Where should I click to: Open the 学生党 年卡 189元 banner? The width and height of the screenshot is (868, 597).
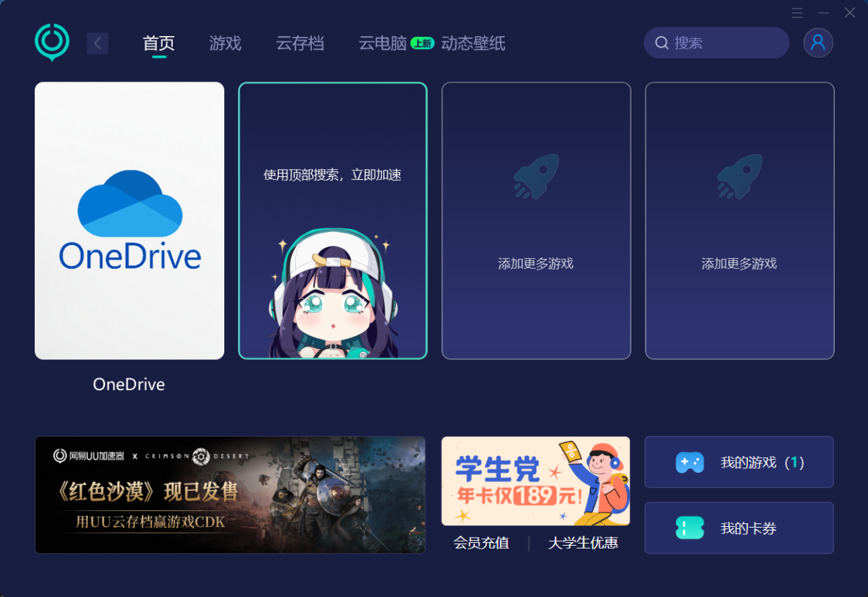pyautogui.click(x=536, y=481)
